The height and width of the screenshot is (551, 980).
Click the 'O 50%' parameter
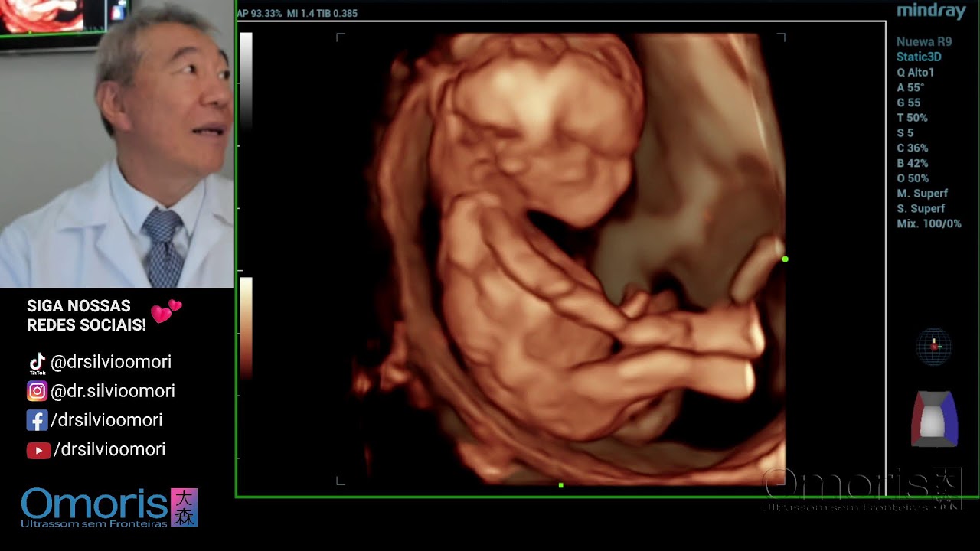point(913,178)
